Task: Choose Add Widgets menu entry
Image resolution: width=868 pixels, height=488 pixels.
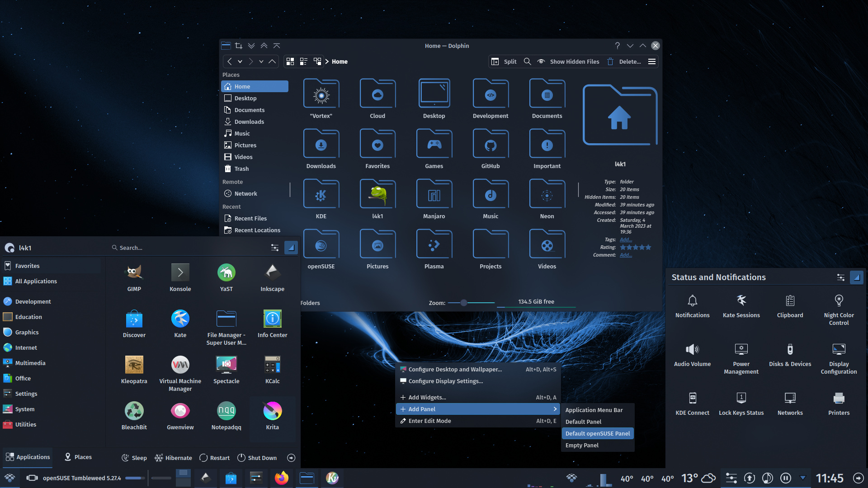Action: point(478,397)
